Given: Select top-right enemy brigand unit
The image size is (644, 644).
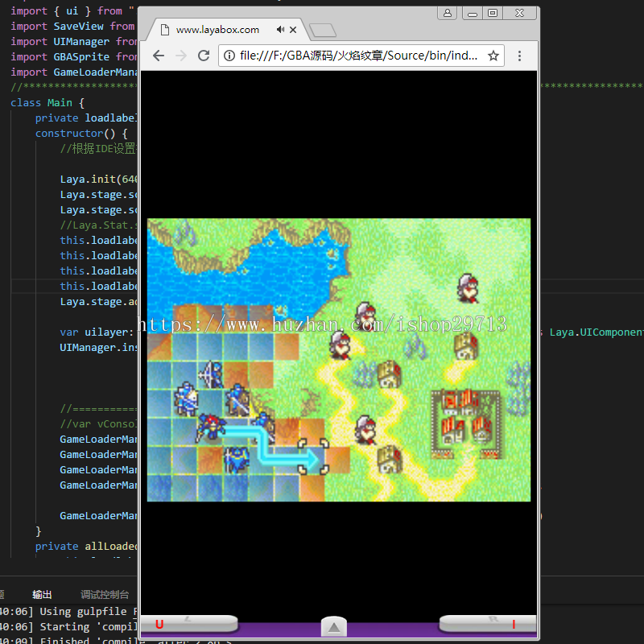Looking at the screenshot, I should point(469,288).
